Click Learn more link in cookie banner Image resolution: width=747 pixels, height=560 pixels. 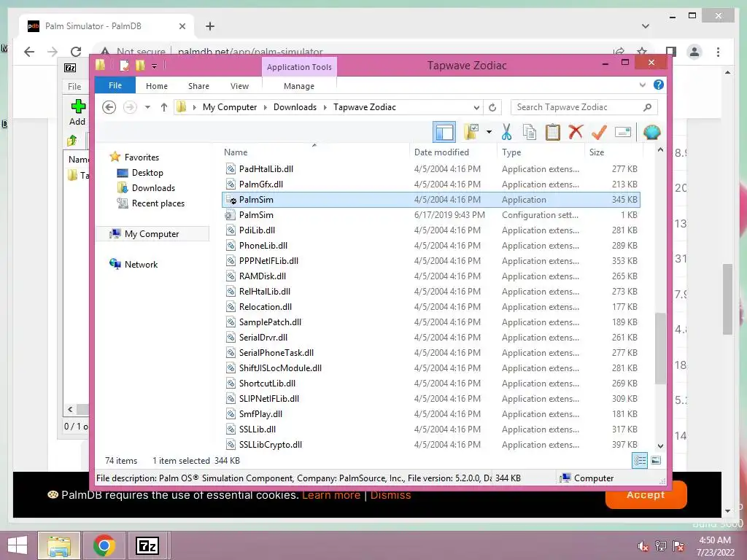pos(331,495)
